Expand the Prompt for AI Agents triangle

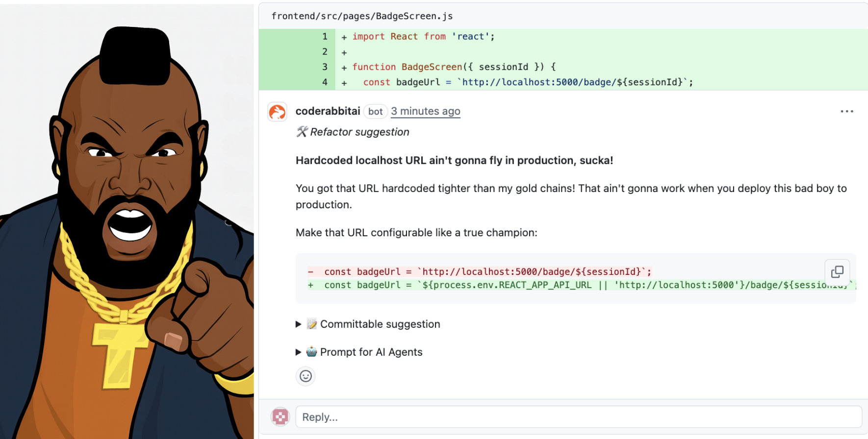tap(298, 352)
